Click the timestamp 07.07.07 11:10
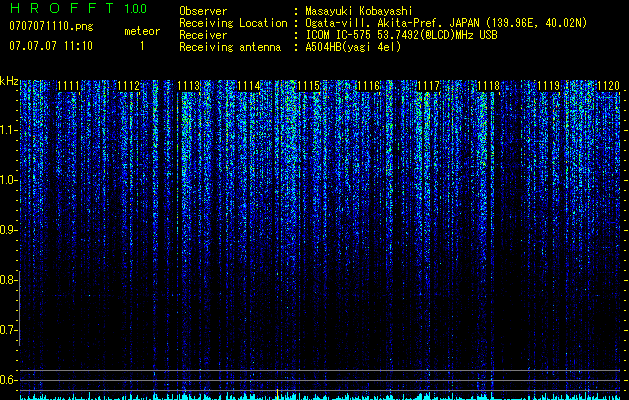629x400 pixels. pos(51,46)
